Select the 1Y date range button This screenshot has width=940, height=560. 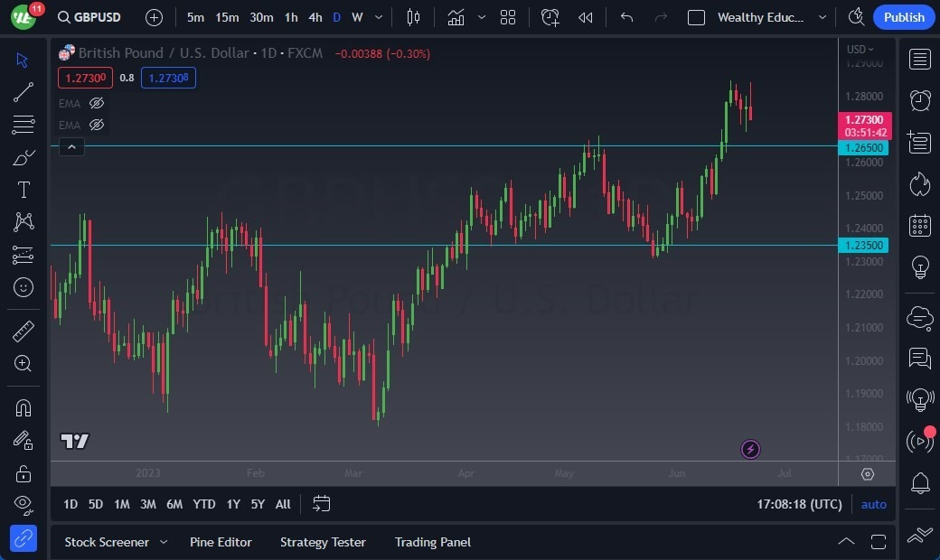pyautogui.click(x=232, y=504)
